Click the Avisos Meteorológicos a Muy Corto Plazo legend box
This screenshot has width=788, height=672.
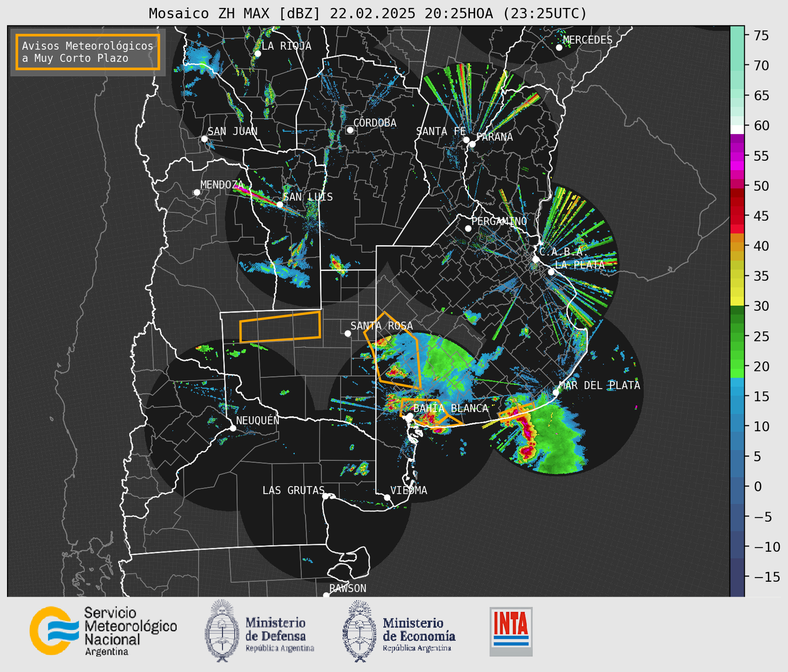click(x=88, y=52)
